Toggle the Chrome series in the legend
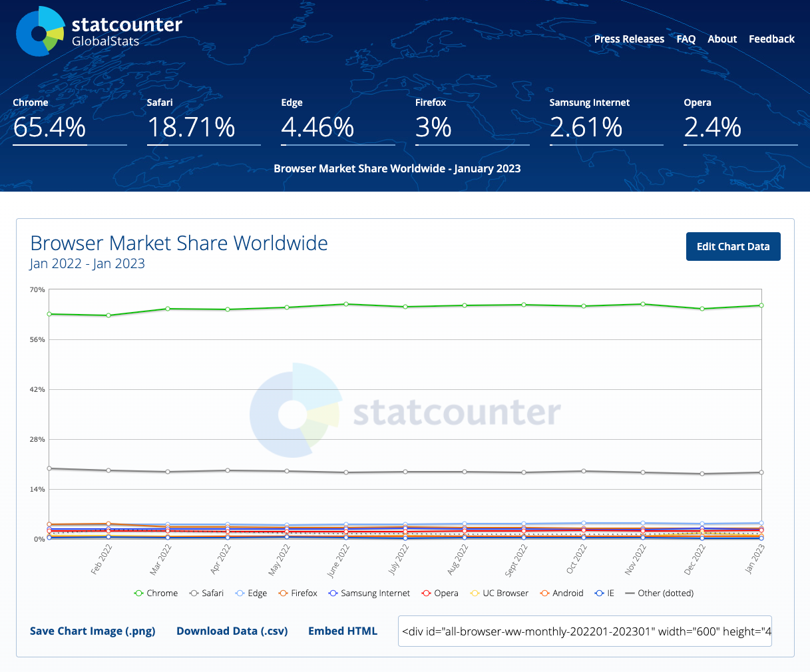This screenshot has width=810, height=672. pyautogui.click(x=156, y=593)
